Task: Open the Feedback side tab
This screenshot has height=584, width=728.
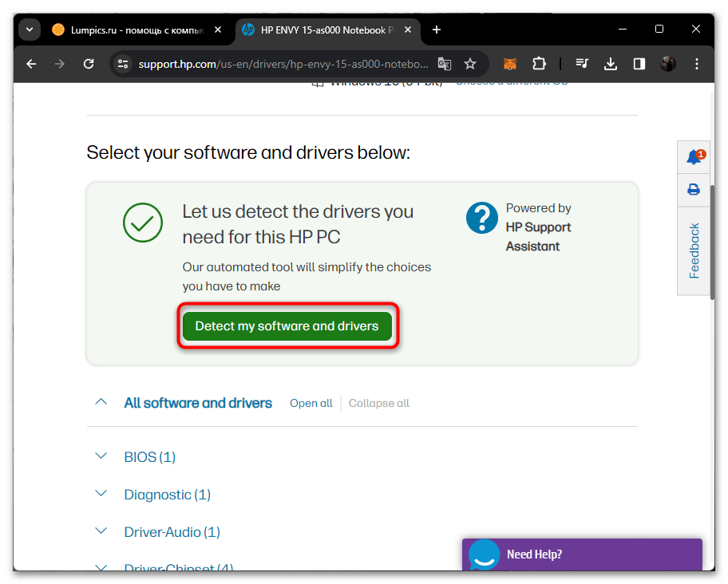Action: pyautogui.click(x=694, y=251)
